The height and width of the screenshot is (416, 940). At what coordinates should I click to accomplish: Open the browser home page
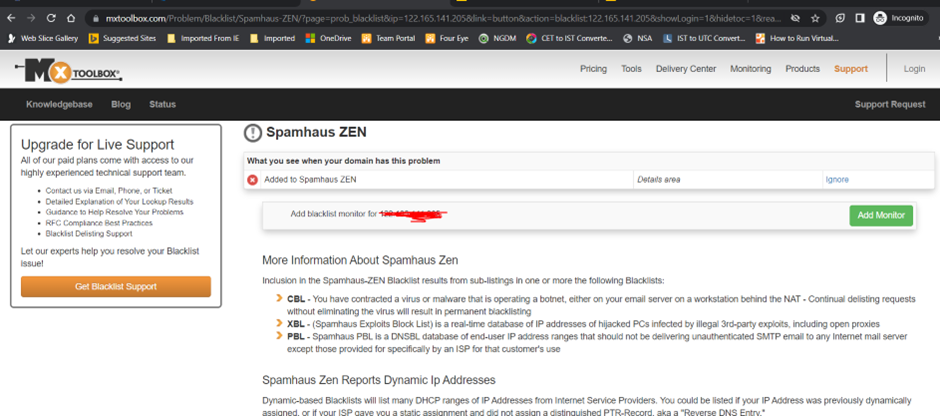coord(71,18)
